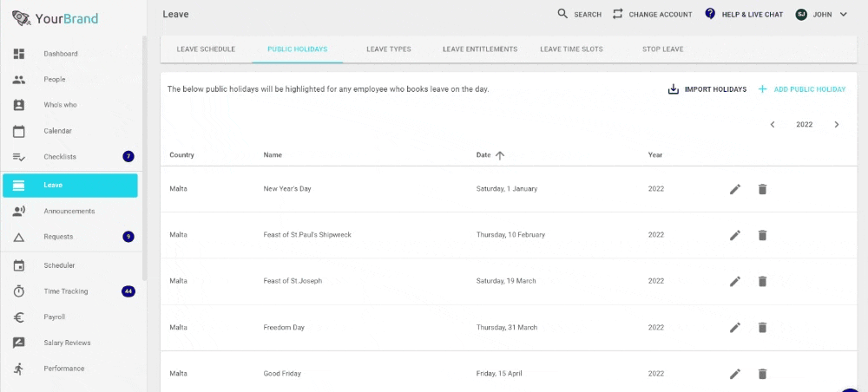Screen dimensions: 868x392
Task: Open the search magnifier icon
Action: coord(562,14)
